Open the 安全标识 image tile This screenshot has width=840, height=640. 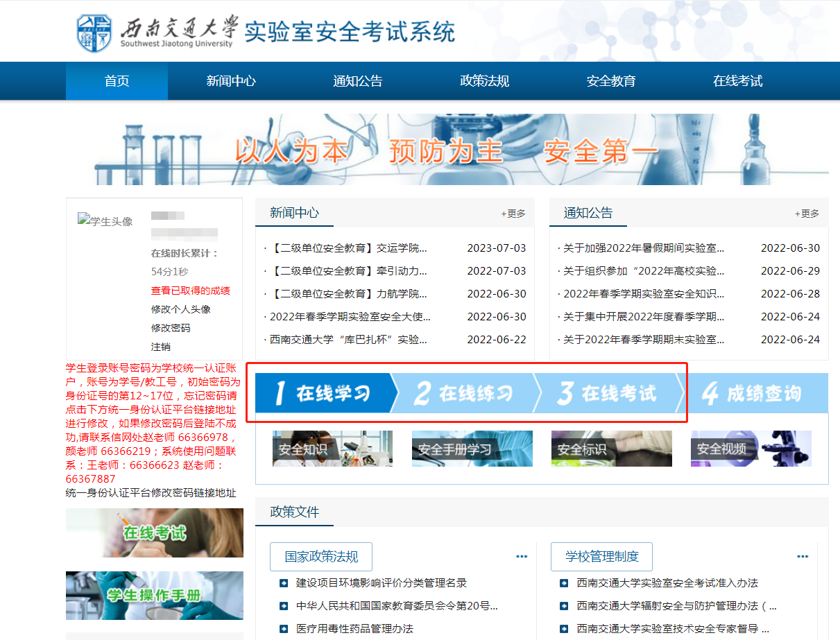[x=611, y=449]
